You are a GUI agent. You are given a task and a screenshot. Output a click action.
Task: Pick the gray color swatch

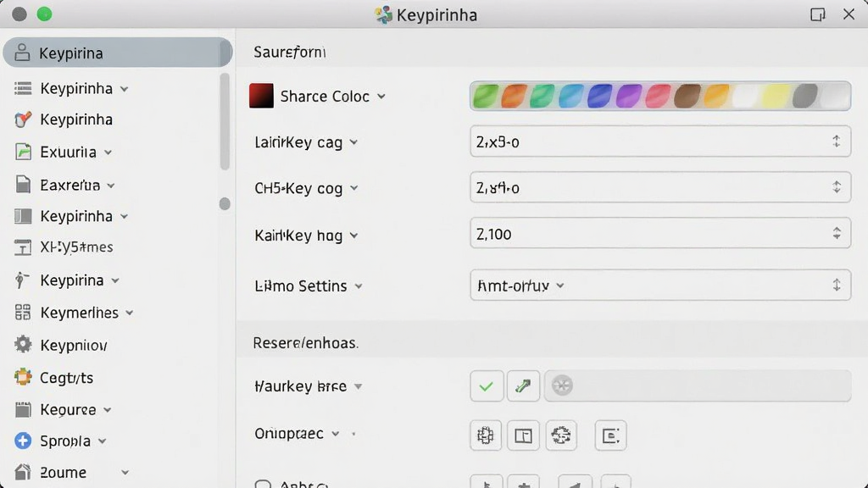tap(805, 97)
